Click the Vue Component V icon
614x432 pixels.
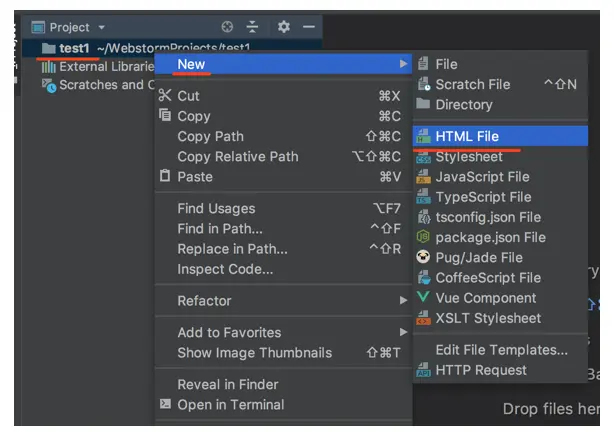[x=423, y=297]
